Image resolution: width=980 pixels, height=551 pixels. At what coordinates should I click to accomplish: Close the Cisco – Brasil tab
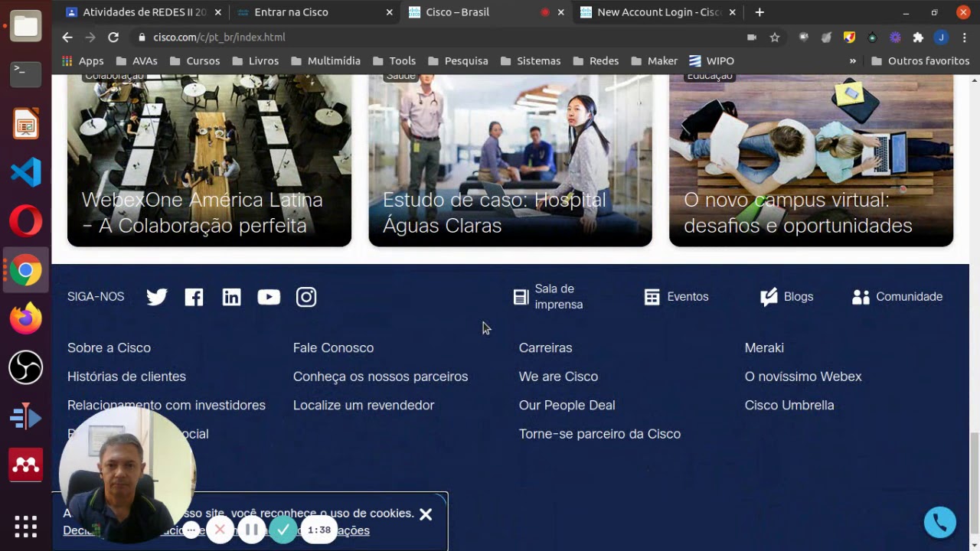pyautogui.click(x=560, y=12)
